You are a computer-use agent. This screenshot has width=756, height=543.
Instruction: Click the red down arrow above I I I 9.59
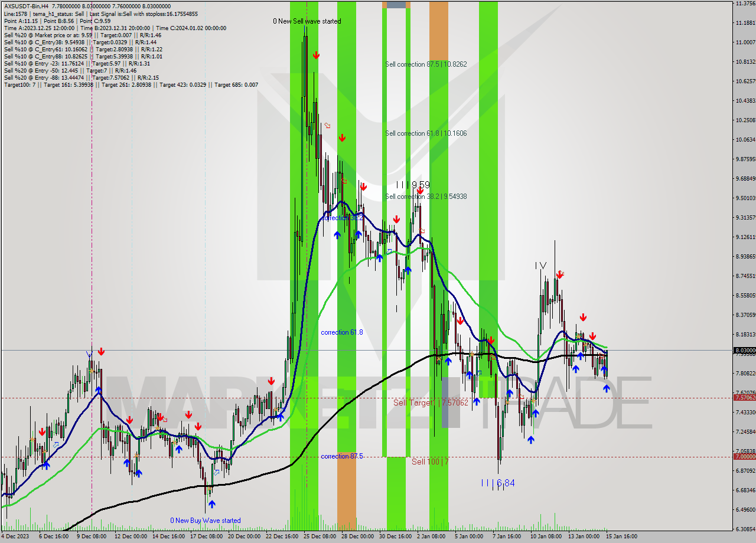pyautogui.click(x=420, y=191)
